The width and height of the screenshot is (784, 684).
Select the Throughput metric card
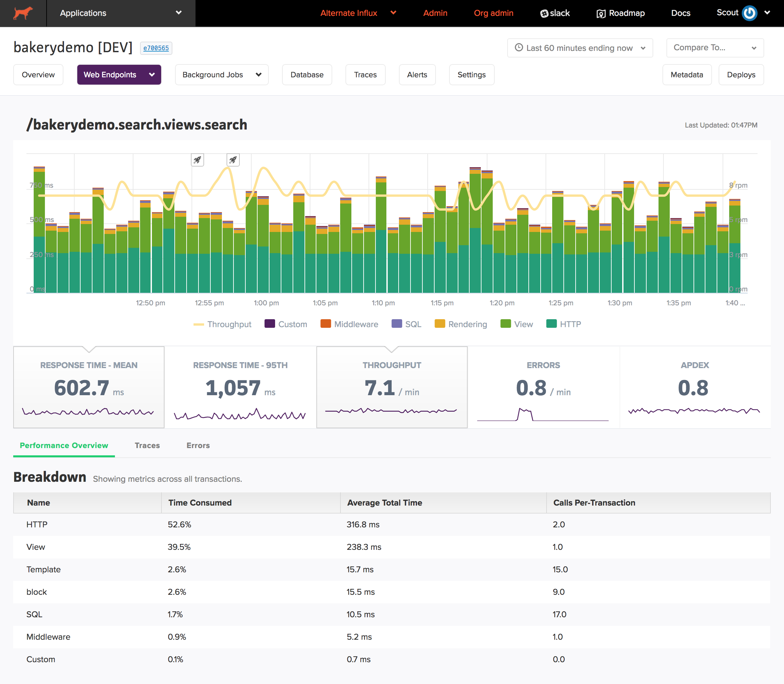coord(392,387)
